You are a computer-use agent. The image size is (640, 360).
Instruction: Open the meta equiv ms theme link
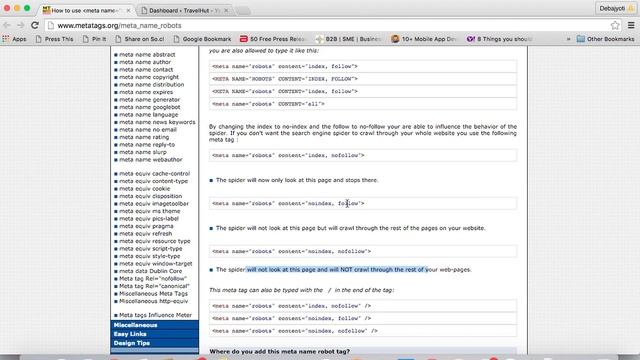(149, 211)
